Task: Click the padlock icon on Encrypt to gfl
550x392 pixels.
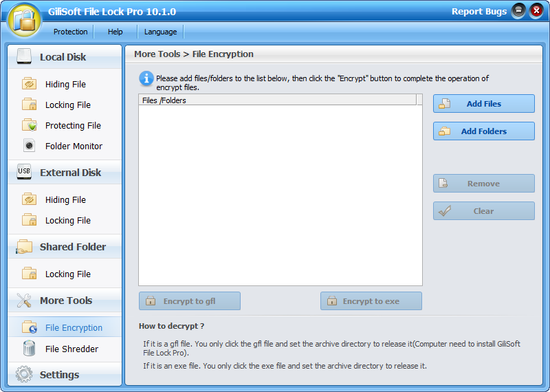Action: (151, 301)
